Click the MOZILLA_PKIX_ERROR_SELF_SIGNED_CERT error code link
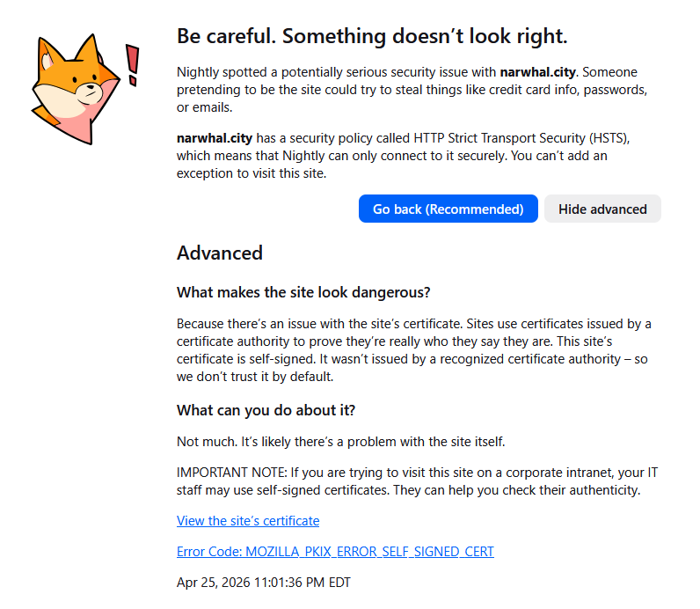The height and width of the screenshot is (609, 700). coord(335,552)
